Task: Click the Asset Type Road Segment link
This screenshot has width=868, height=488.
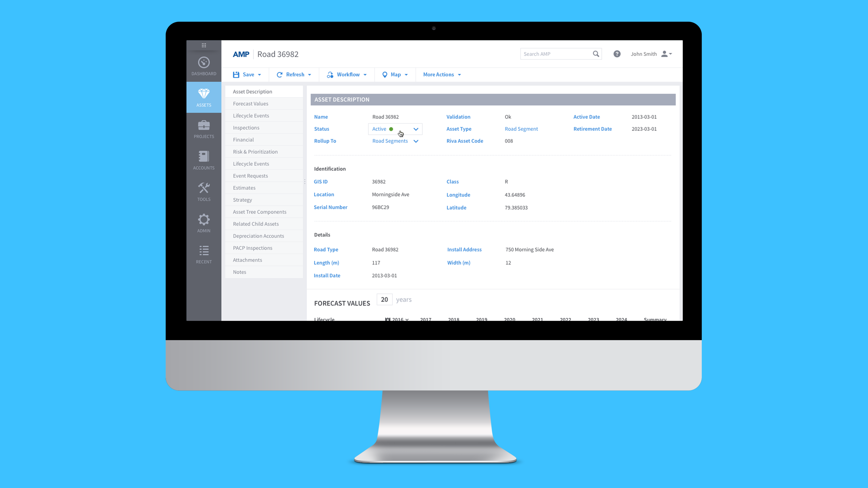Action: coord(520,129)
